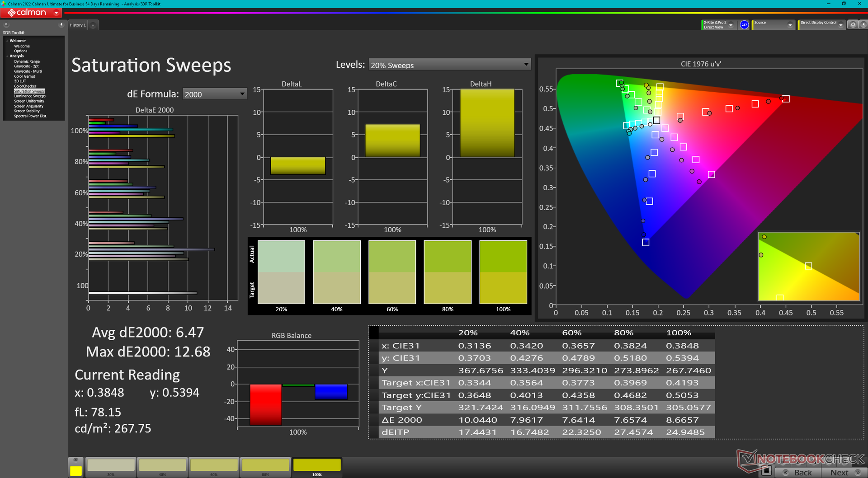Collapse the SDR Toolkit sidebar arrow
The image size is (868, 478).
pos(61,24)
